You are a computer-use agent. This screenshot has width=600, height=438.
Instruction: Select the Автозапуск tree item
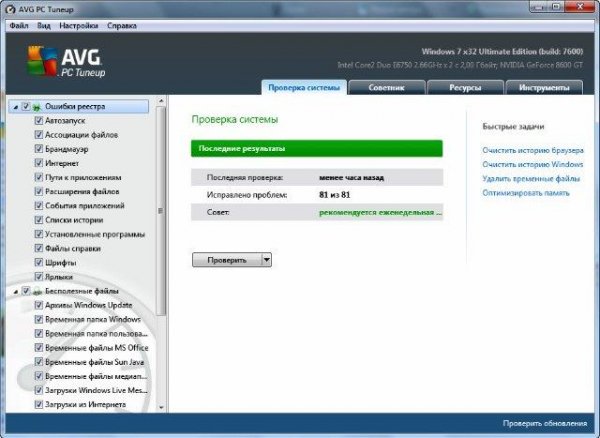pos(65,120)
